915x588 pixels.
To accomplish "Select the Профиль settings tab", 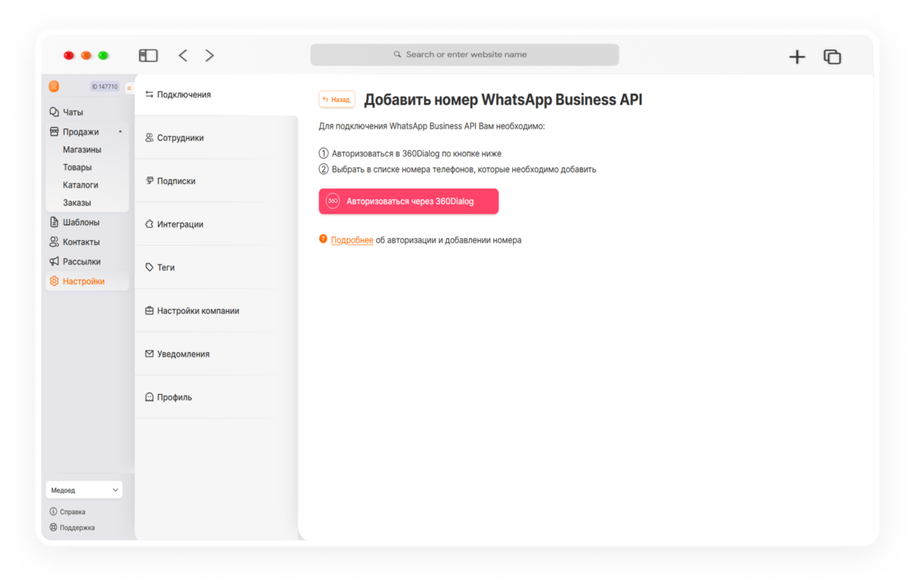I will 216,397.
